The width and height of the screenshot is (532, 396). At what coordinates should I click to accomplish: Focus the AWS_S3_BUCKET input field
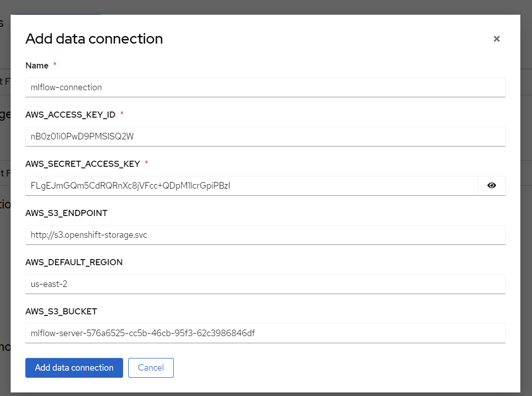265,333
